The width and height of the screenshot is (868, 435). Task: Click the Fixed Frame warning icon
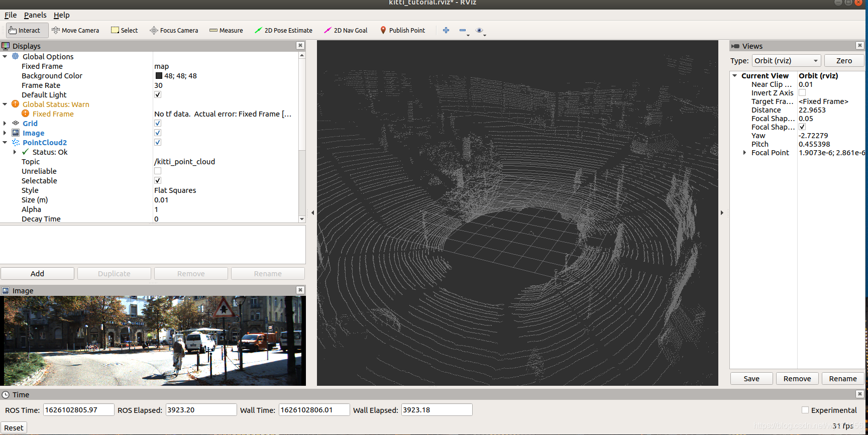point(26,114)
